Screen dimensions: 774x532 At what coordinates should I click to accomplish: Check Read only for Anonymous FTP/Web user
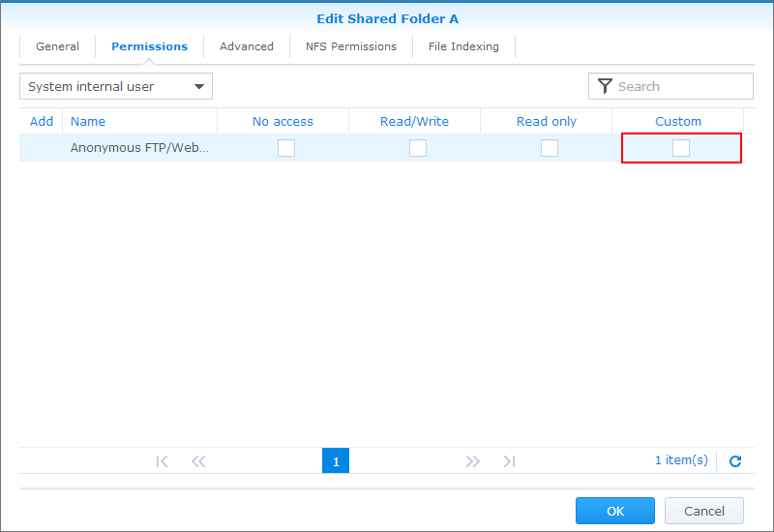[x=550, y=148]
